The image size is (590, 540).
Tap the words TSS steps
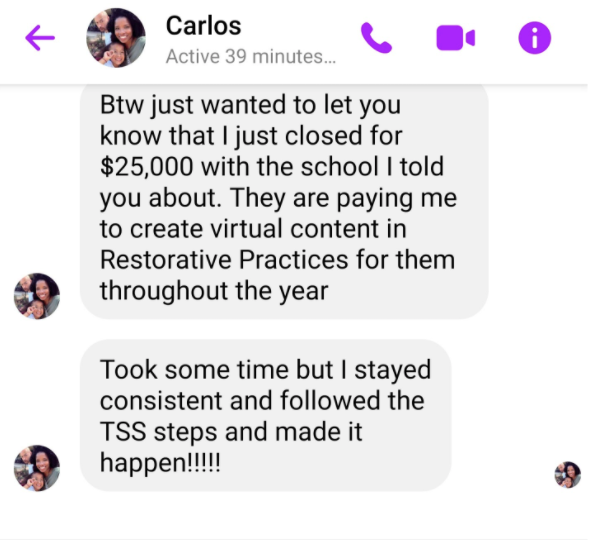(x=158, y=432)
